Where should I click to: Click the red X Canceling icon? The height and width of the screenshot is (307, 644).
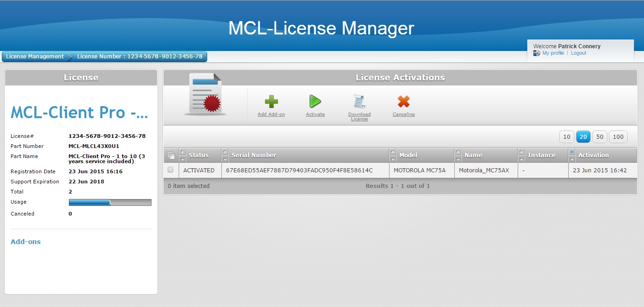pyautogui.click(x=403, y=102)
